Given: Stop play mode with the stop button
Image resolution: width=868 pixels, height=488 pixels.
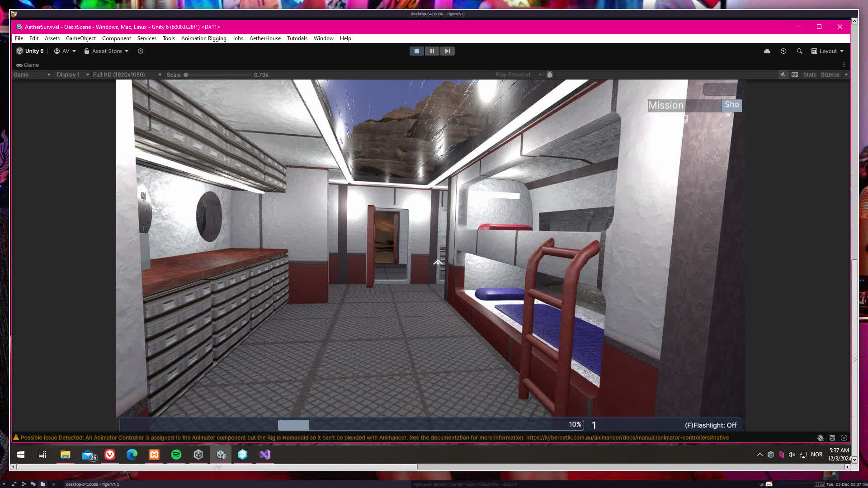Looking at the screenshot, I should click(x=416, y=51).
